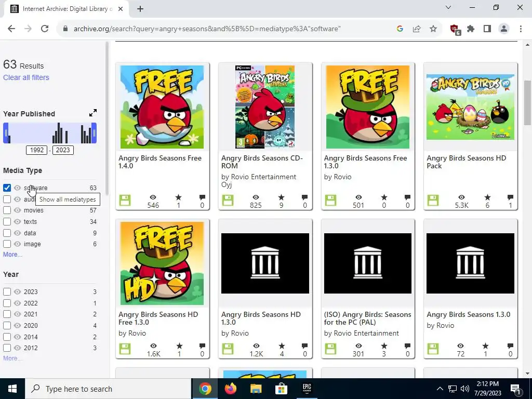Check the movies media type filter
The width and height of the screenshot is (532, 399).
pyautogui.click(x=7, y=210)
